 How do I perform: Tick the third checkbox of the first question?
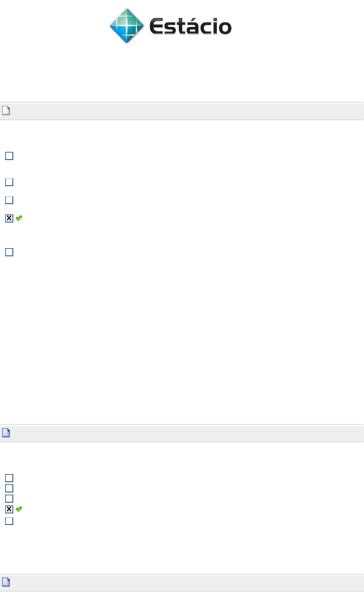[x=9, y=200]
